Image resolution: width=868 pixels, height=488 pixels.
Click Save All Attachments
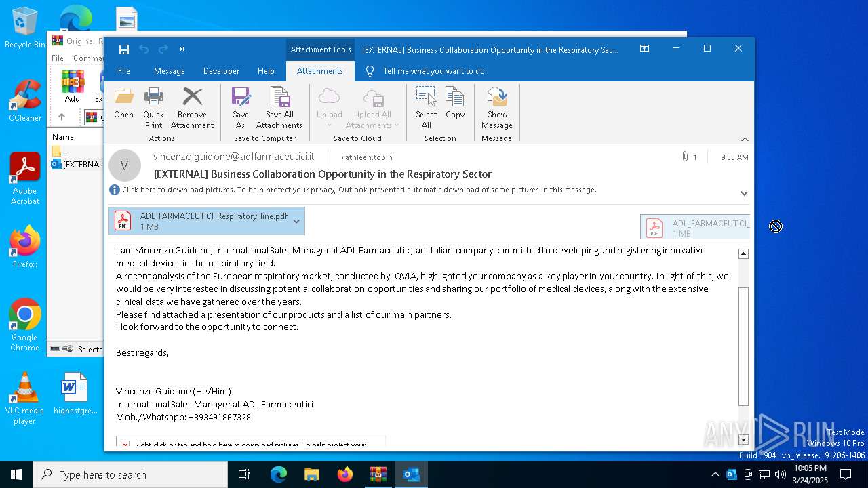279,108
